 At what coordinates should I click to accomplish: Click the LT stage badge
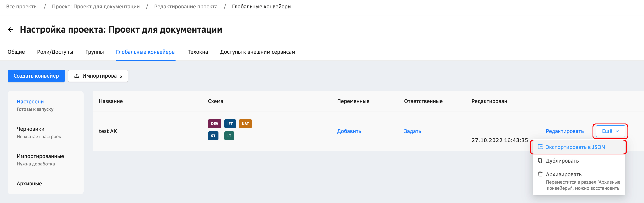229,136
